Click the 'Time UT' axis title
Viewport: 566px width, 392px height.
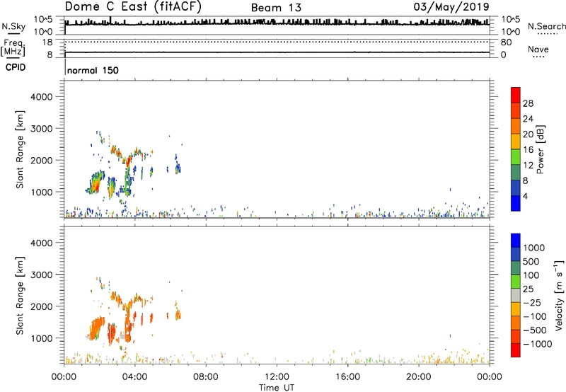tap(277, 388)
